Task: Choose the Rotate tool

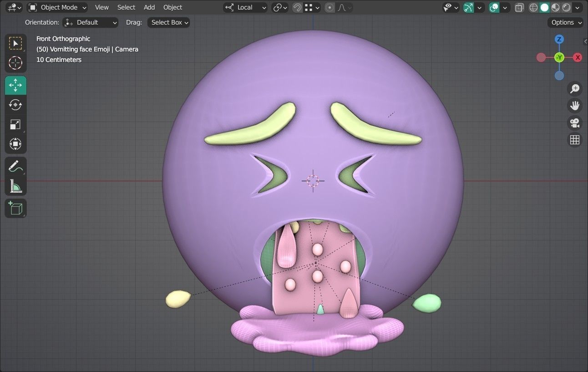Action: pos(15,105)
